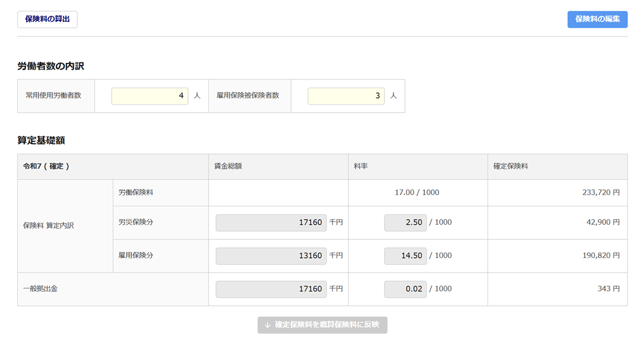Image resolution: width=644 pixels, height=340 pixels.
Task: Open 保険料の編集 to edit premiums
Action: pyautogui.click(x=597, y=20)
